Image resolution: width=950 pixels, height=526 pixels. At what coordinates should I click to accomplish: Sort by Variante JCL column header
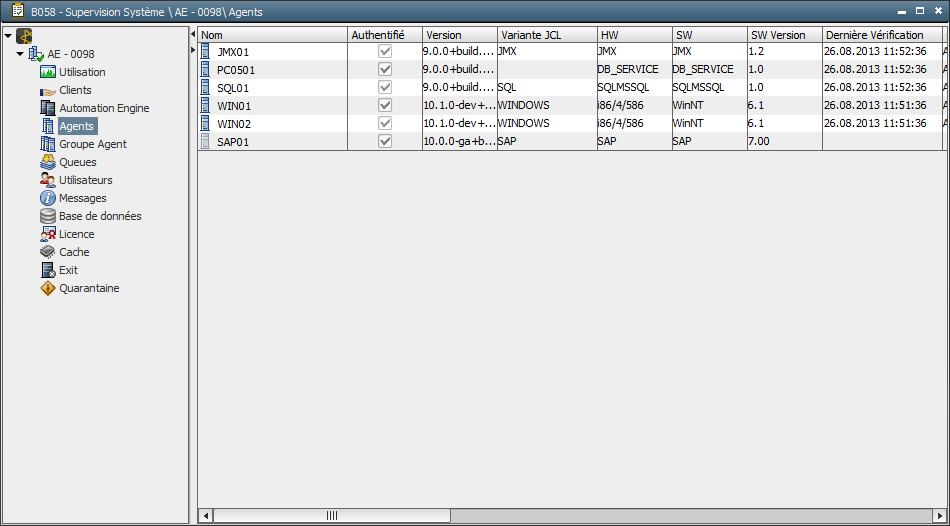click(x=547, y=35)
